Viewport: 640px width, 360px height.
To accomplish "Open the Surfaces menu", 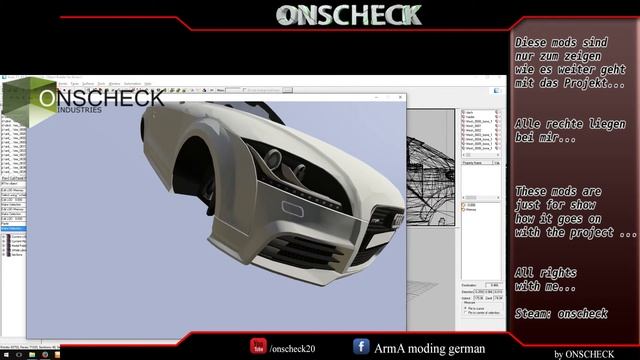I will (88, 84).
